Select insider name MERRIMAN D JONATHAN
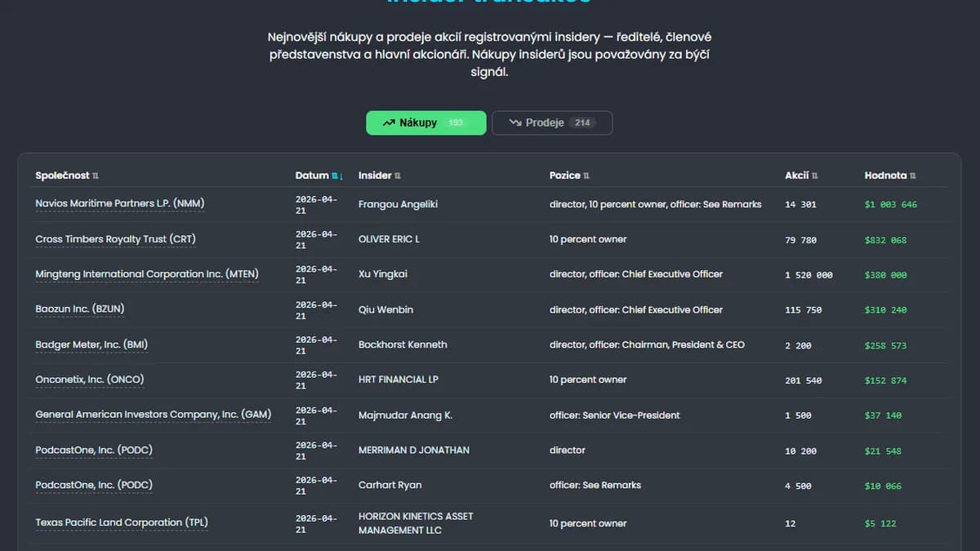The image size is (980, 551). click(x=414, y=450)
